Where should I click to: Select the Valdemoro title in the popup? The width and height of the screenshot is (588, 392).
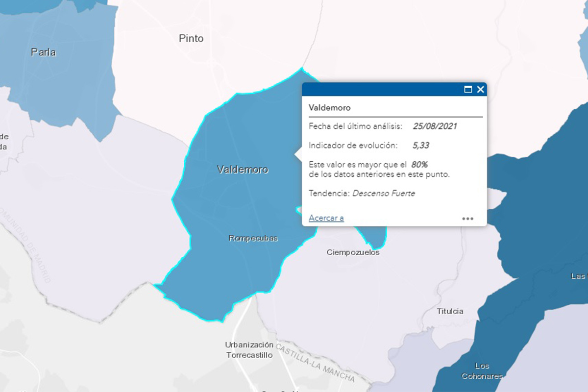click(x=330, y=107)
